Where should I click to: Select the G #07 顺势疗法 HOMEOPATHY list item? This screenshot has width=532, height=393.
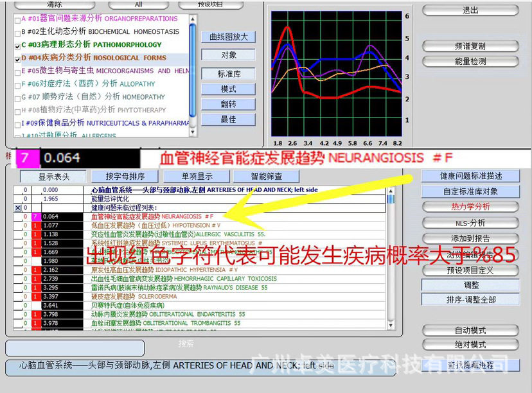pos(93,96)
